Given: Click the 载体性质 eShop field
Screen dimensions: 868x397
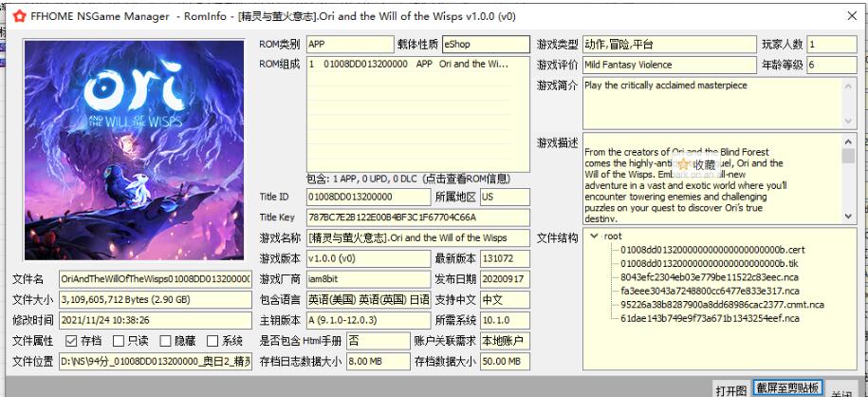Looking at the screenshot, I should [486, 44].
